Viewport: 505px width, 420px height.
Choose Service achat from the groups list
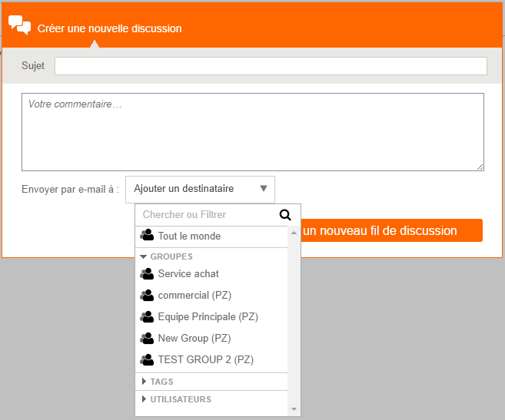pyautogui.click(x=188, y=273)
